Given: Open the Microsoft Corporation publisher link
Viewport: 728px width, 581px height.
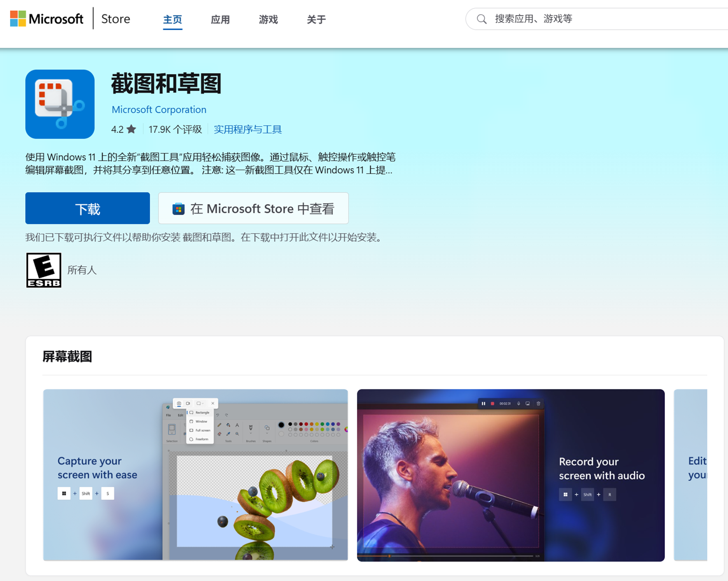Looking at the screenshot, I should point(159,110).
